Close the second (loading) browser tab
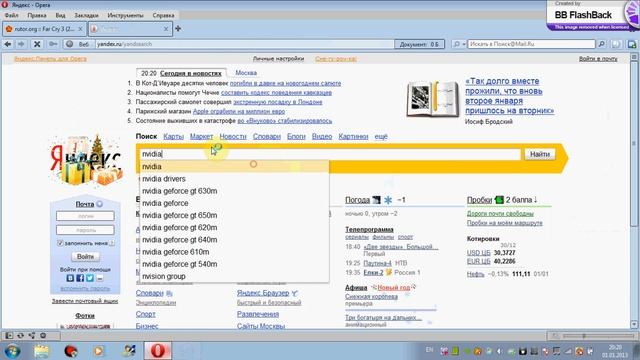 point(166,29)
